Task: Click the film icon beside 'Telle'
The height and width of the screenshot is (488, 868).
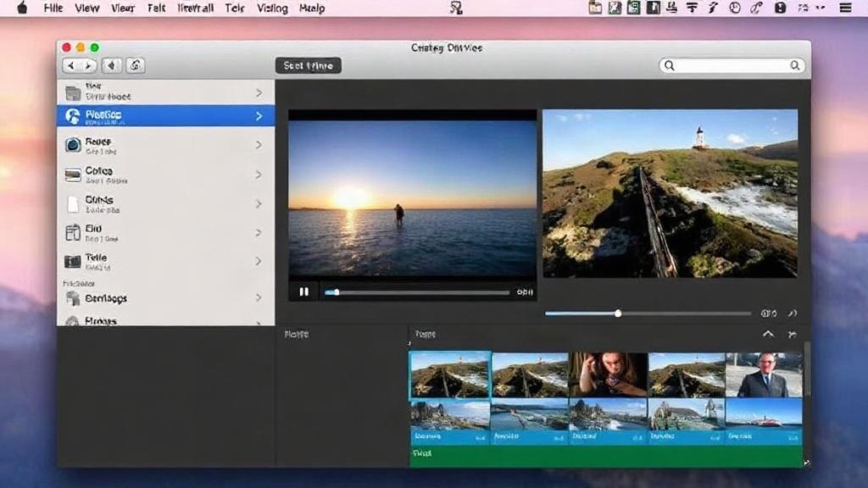Action: (73, 261)
